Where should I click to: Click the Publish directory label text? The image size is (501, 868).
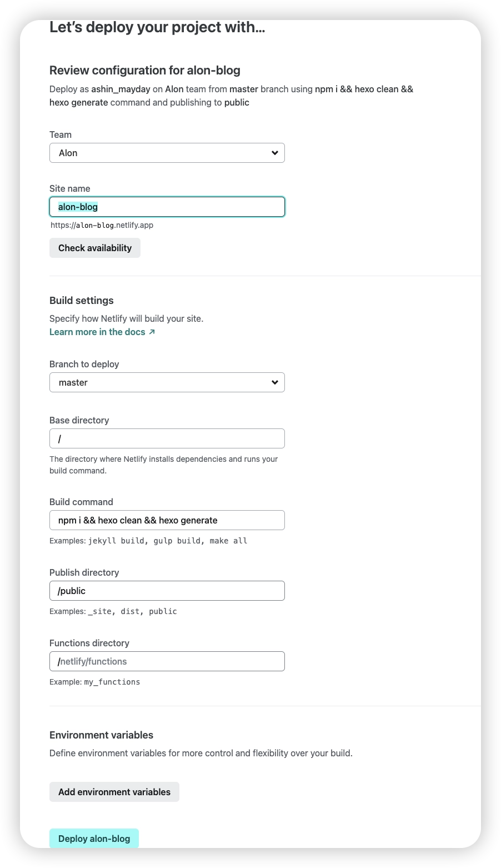pyautogui.click(x=84, y=572)
